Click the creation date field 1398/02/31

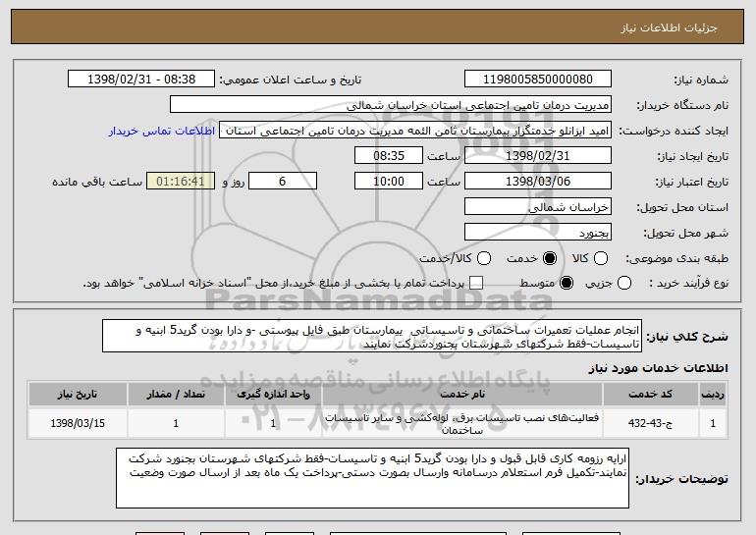coord(538,156)
